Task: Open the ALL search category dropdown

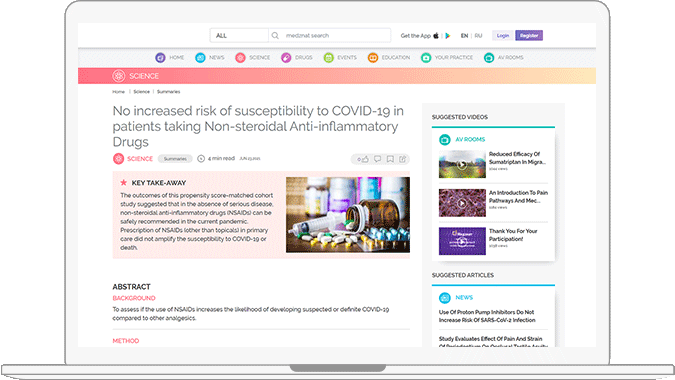Action: click(239, 35)
